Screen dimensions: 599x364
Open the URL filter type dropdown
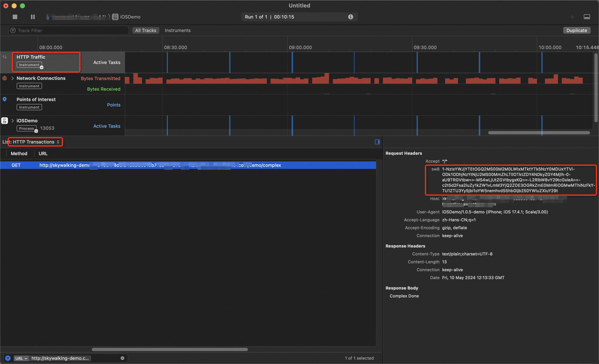pyautogui.click(x=21, y=358)
